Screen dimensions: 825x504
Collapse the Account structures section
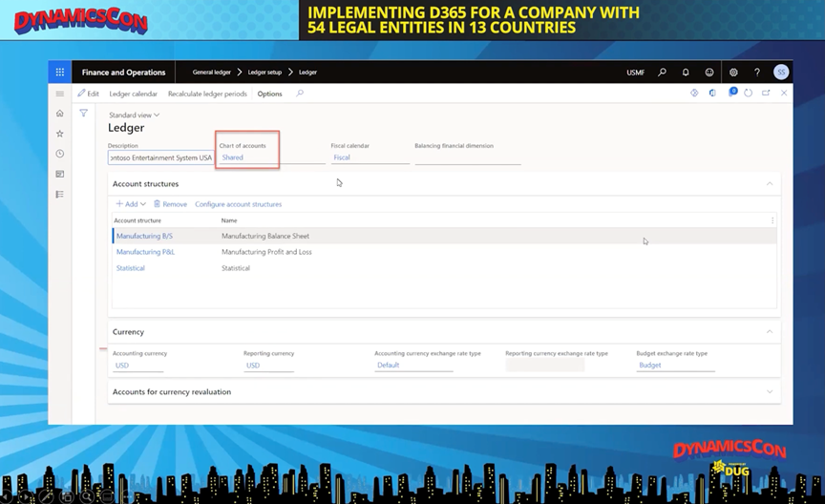[x=770, y=183]
